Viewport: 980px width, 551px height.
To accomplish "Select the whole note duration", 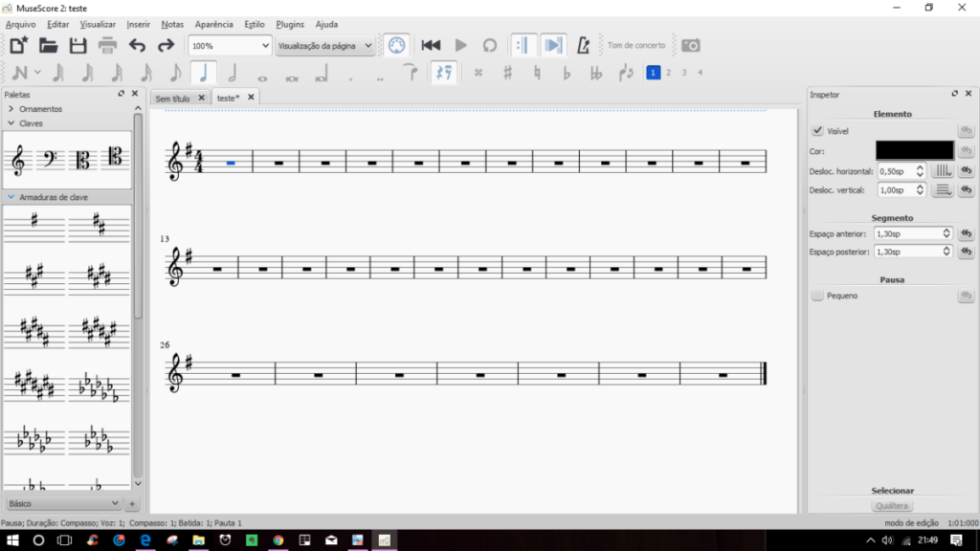I will [262, 74].
